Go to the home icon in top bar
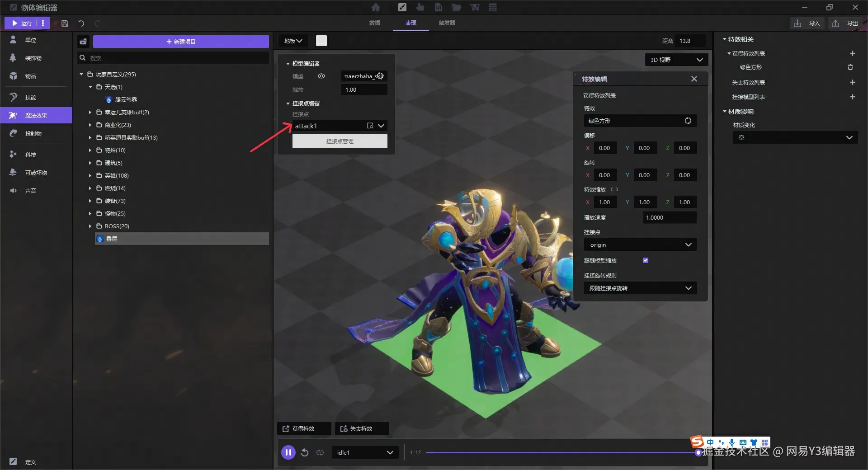Image resolution: width=868 pixels, height=470 pixels. pyautogui.click(x=375, y=7)
